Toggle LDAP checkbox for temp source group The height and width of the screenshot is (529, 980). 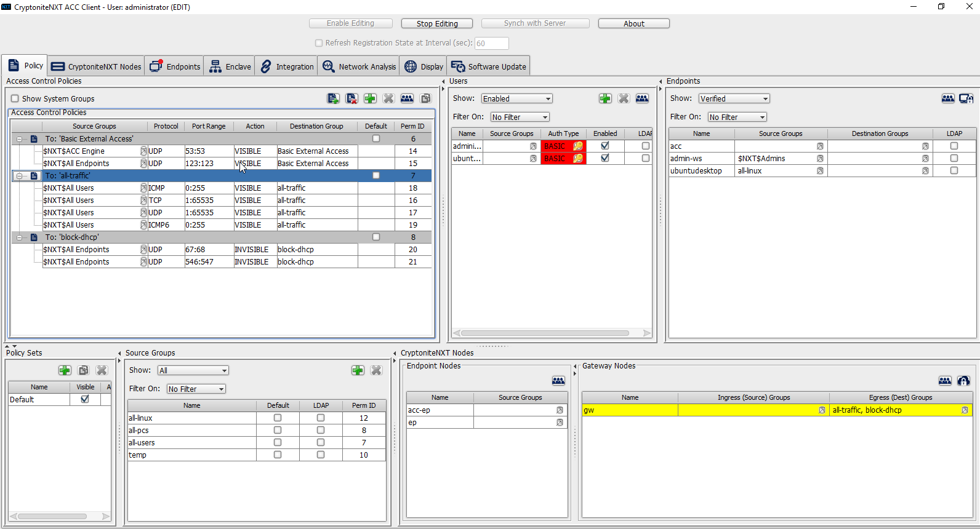pyautogui.click(x=321, y=455)
